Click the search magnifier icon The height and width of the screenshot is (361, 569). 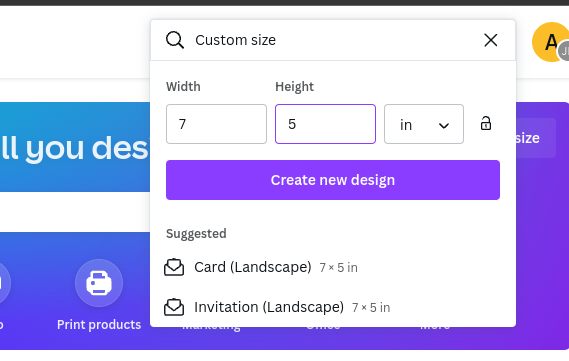pos(175,40)
